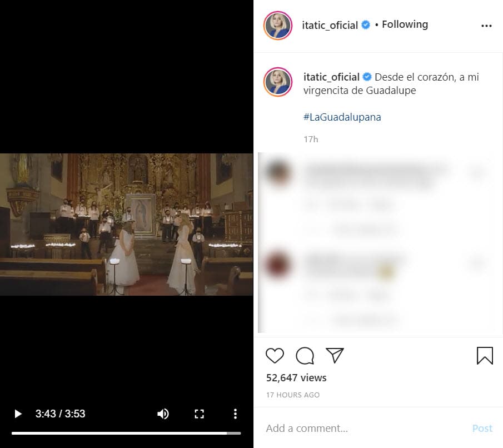Play the video with the play button
503x448 pixels.
click(x=18, y=414)
